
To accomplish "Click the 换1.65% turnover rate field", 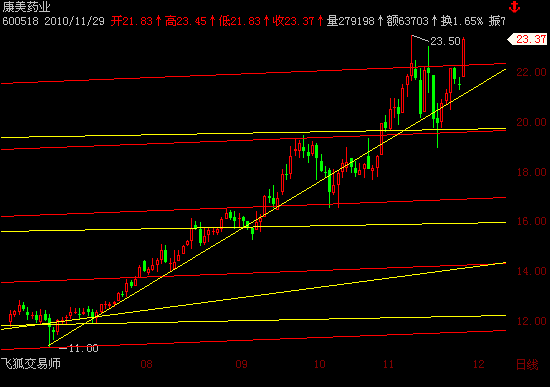I will [x=462, y=21].
